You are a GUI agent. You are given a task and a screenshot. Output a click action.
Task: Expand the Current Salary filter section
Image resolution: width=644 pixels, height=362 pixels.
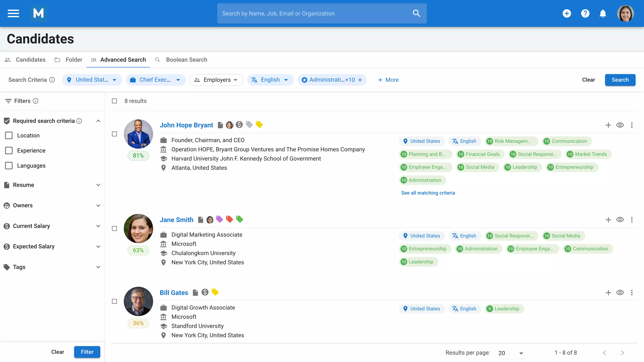pyautogui.click(x=98, y=226)
